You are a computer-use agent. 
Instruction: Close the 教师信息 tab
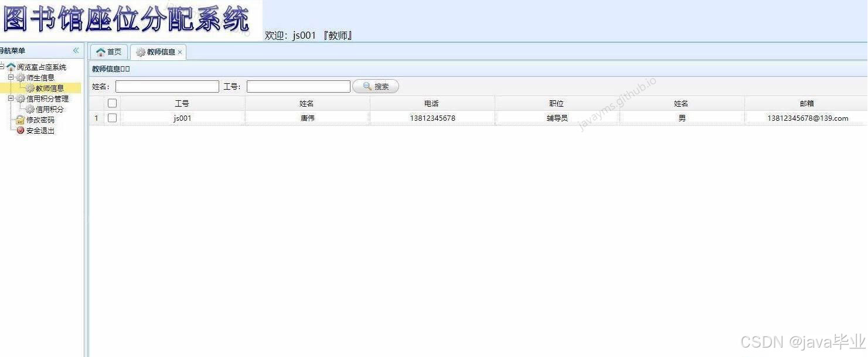point(180,52)
